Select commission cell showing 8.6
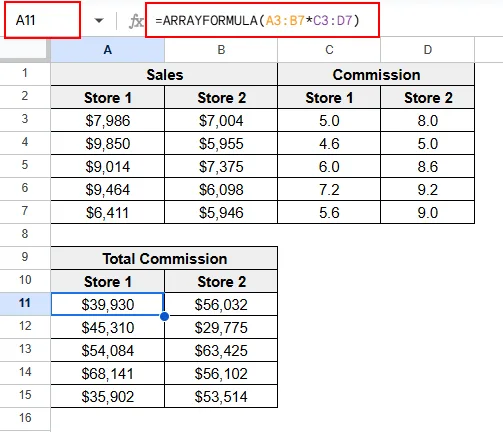503x432 pixels. coord(428,166)
